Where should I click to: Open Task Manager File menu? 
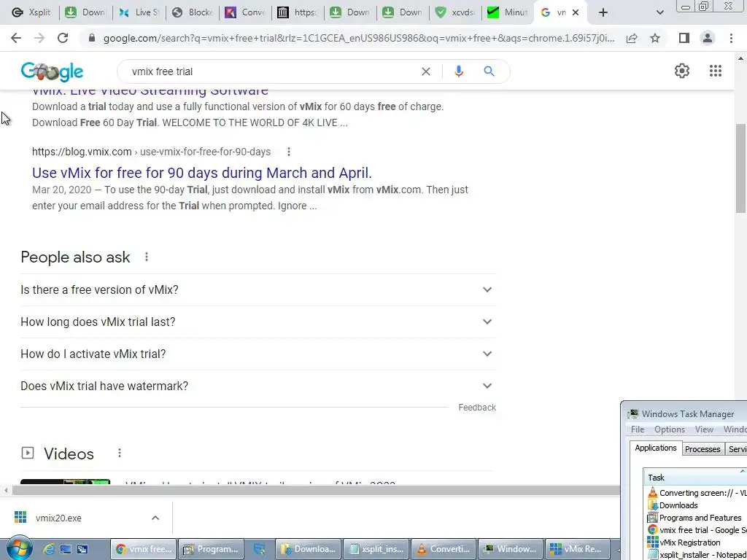[x=638, y=429]
